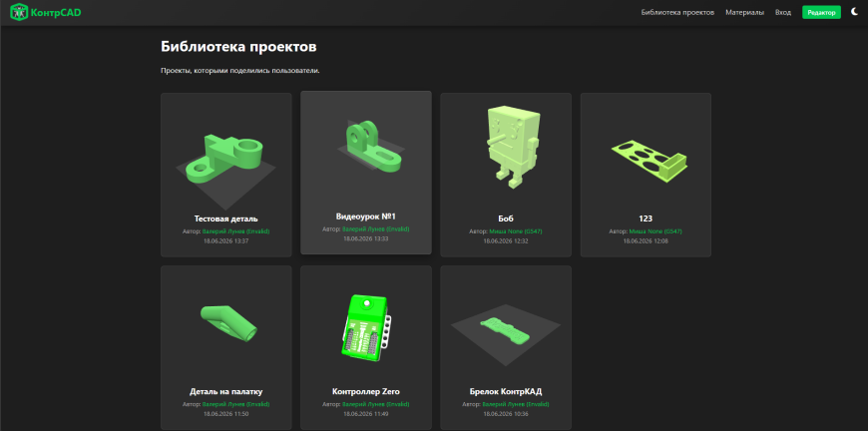The height and width of the screenshot is (431, 868).
Task: Open author Миша None link under 123
Action: tap(655, 231)
